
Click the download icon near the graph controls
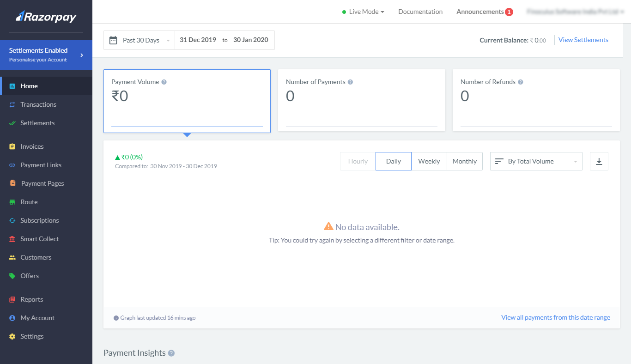click(599, 161)
